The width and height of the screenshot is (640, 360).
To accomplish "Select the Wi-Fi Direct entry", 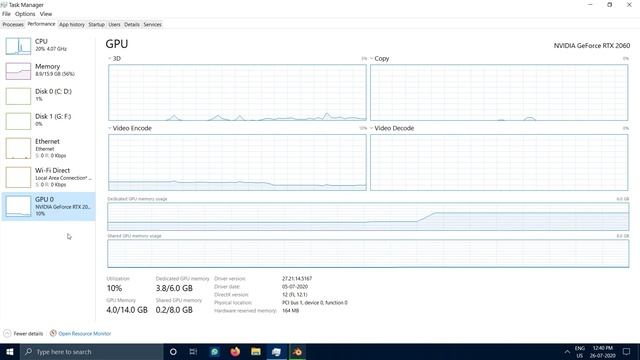I will click(x=49, y=177).
